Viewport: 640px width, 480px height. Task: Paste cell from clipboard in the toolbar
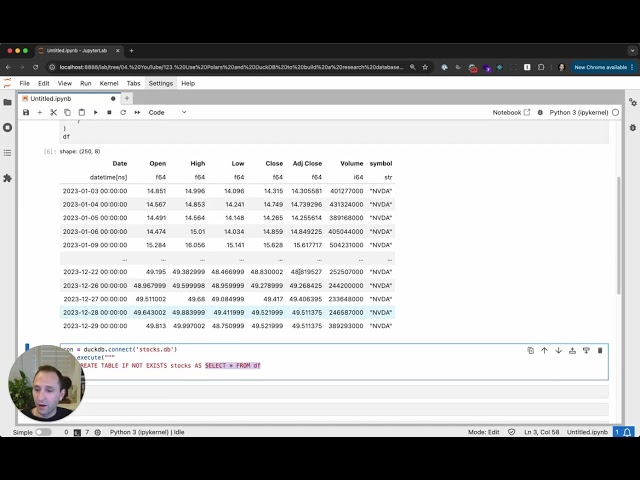pos(82,112)
